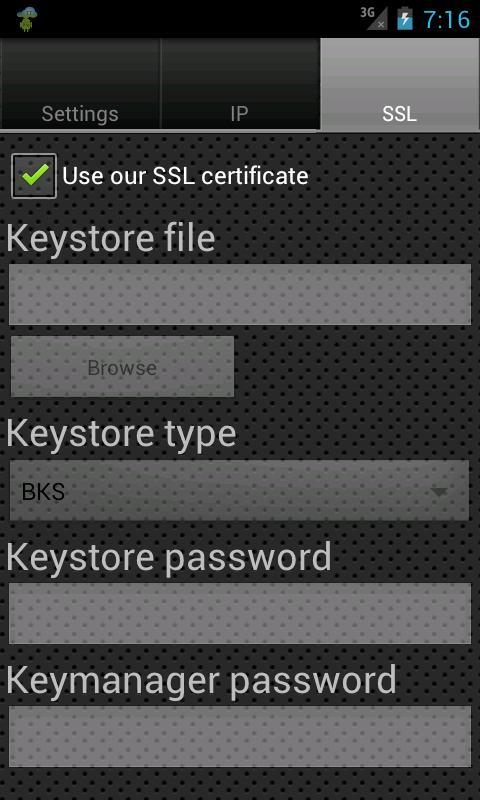Image resolution: width=480 pixels, height=800 pixels.
Task: Focus the Keystore password input field
Action: tap(240, 613)
